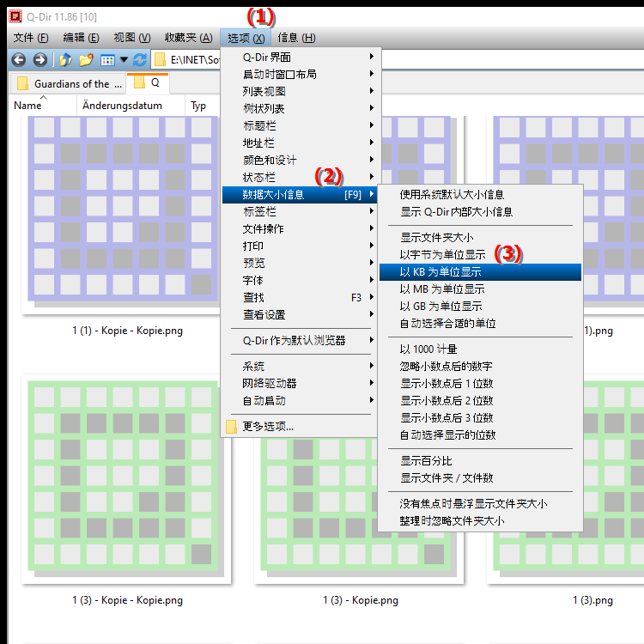
Task: Toggle 显示百分比 option
Action: click(480, 461)
